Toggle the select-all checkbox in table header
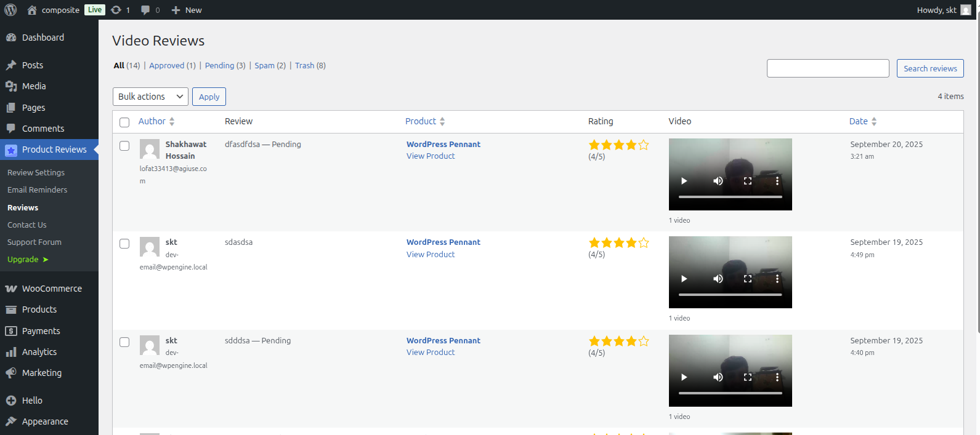980x435 pixels. tap(124, 122)
